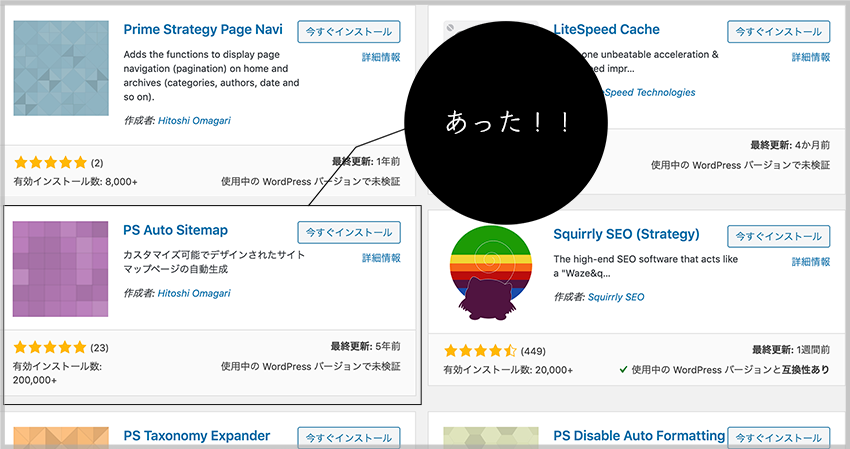Open the Squirrly SEO author link
Viewport: 850px width, 449px height.
tap(616, 297)
